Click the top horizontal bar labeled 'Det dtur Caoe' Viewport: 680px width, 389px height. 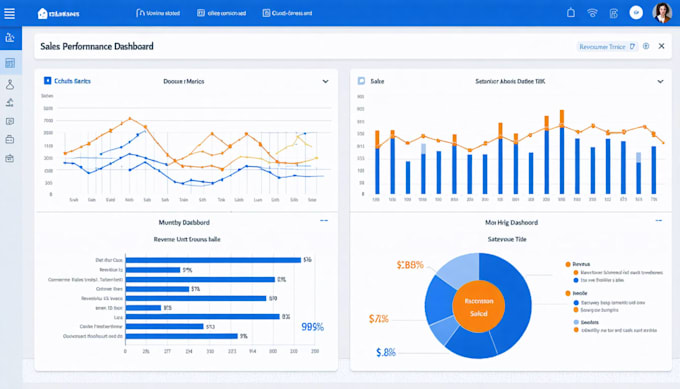pos(213,260)
